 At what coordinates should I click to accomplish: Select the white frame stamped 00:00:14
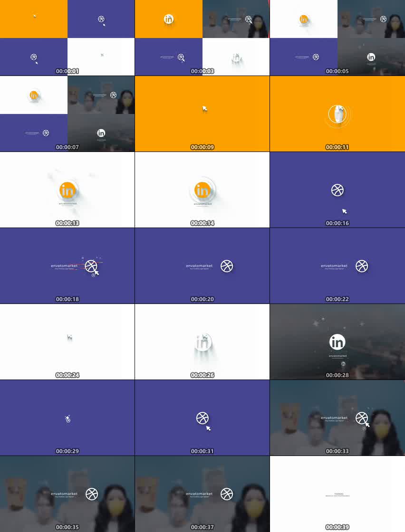point(202,190)
